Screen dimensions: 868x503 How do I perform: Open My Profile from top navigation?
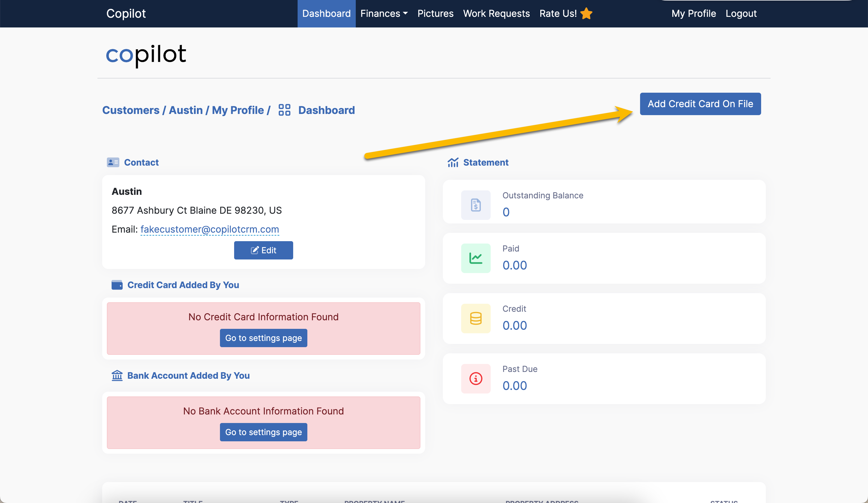(694, 13)
